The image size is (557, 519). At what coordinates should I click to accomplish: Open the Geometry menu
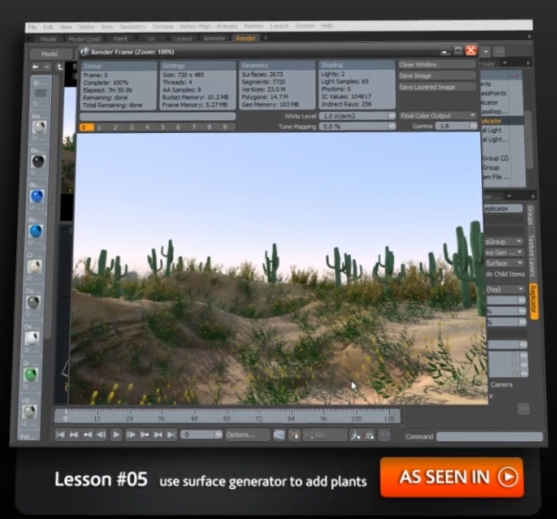click(133, 27)
